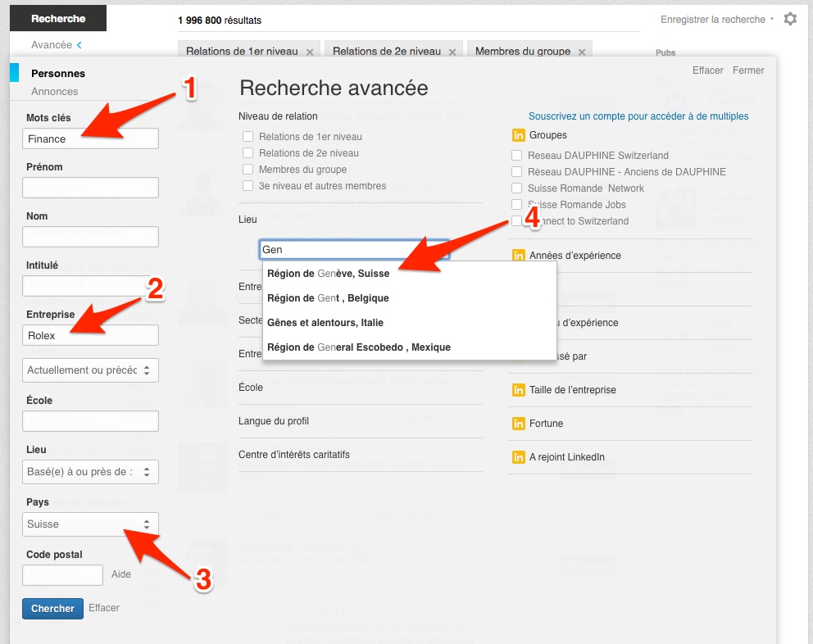Focus the École input field
The image size is (813, 644).
point(90,421)
